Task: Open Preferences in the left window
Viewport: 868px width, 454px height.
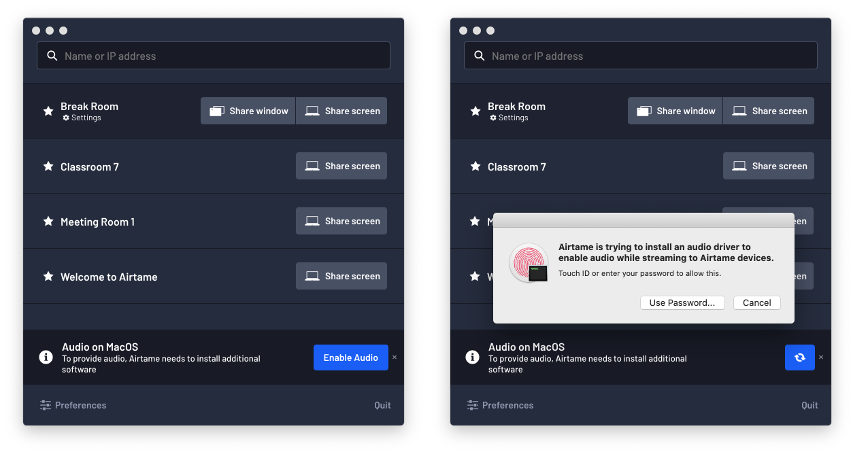Action: pos(73,405)
